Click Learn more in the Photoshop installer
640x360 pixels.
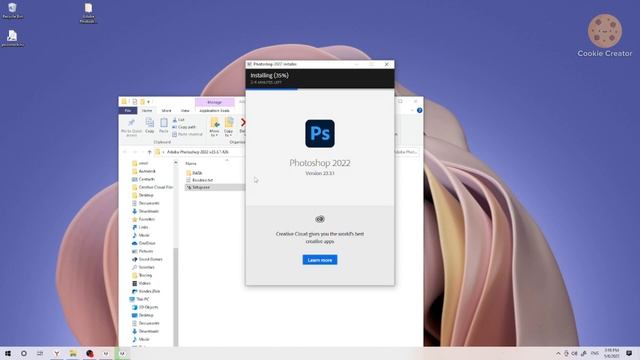[x=320, y=260]
